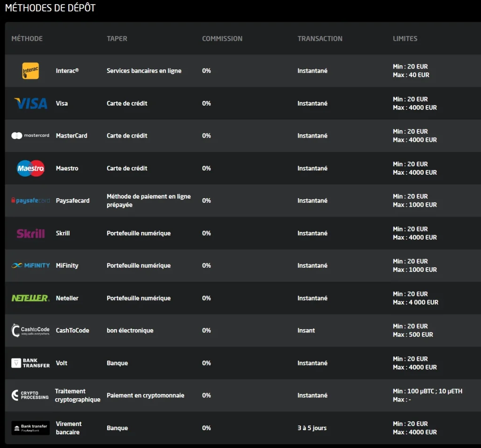
Task: Click the Volt BANK TRANSFER logo
Action: (x=31, y=363)
